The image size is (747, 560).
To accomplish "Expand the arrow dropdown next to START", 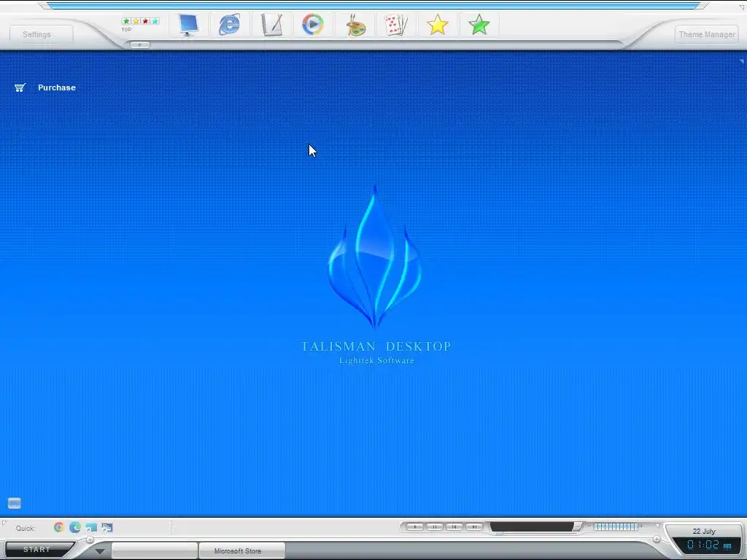I will coord(99,551).
